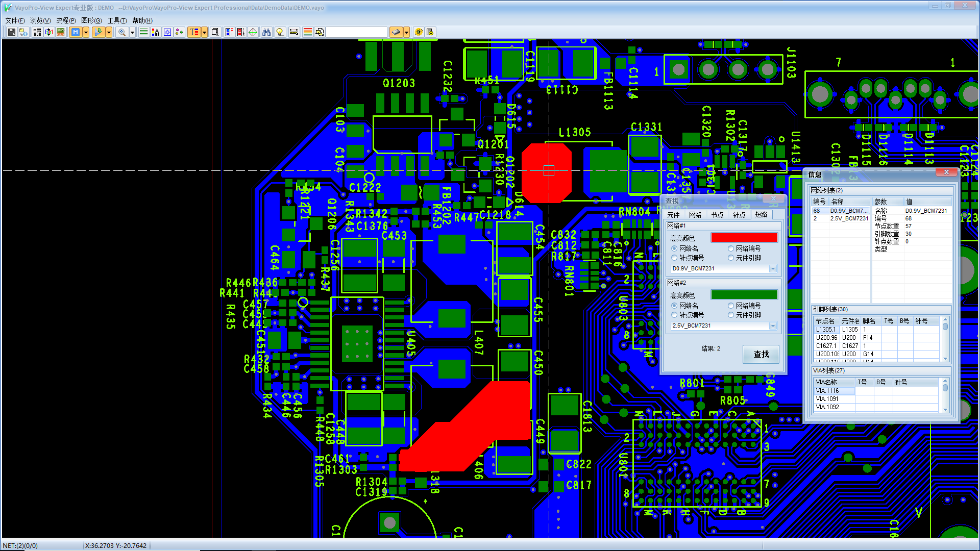Open dropdown arrow beside zoom tool
This screenshot has width=980, height=551.
click(x=132, y=32)
